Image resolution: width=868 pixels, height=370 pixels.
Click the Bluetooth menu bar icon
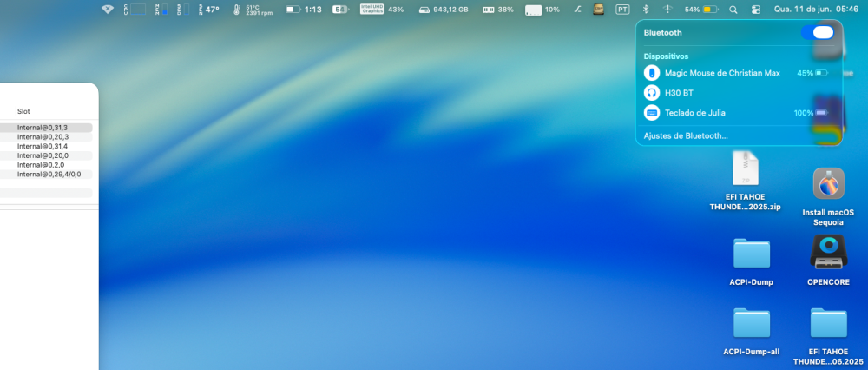645,10
